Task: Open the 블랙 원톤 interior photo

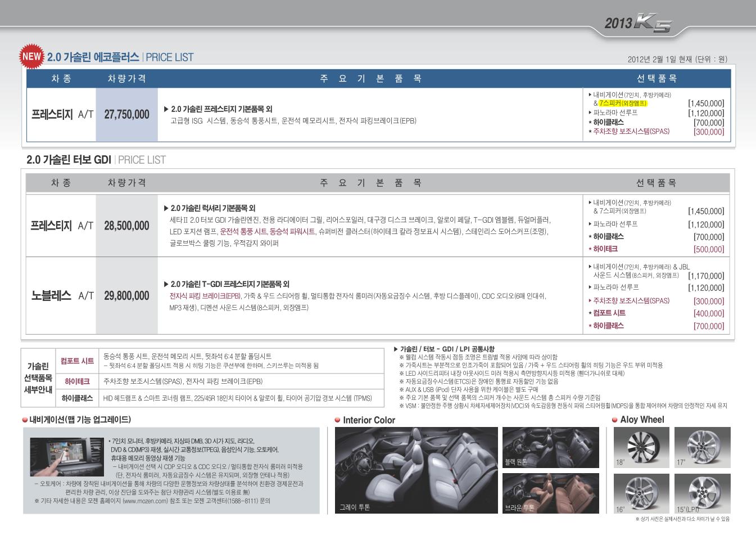Action: tap(550, 447)
